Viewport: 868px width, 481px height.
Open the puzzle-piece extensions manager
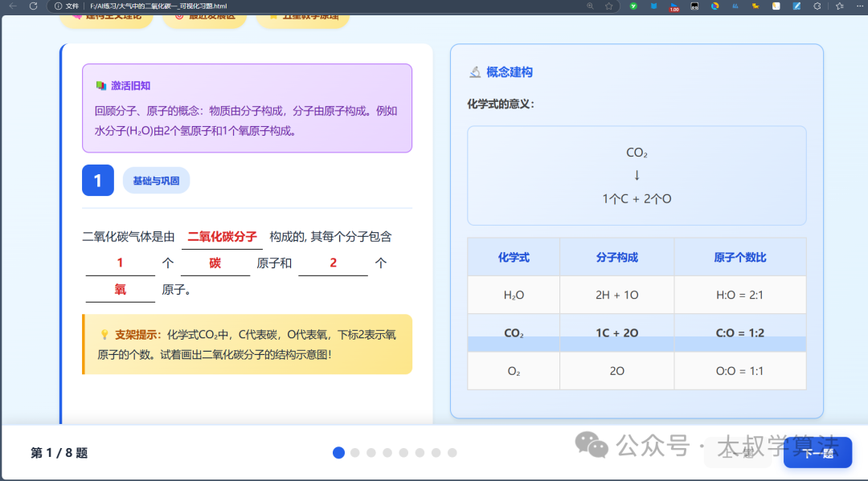[817, 6]
